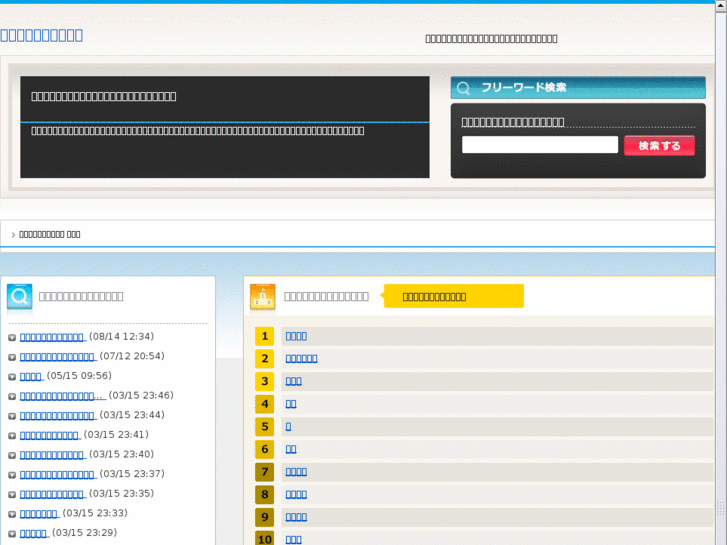Click the magnifier icon beside フリーワード検索

(464, 88)
